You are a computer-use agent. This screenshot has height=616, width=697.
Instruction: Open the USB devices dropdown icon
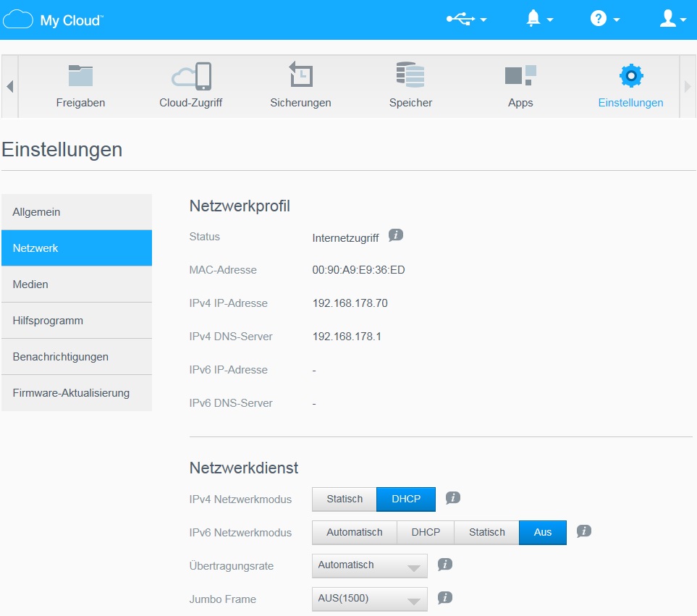point(465,20)
